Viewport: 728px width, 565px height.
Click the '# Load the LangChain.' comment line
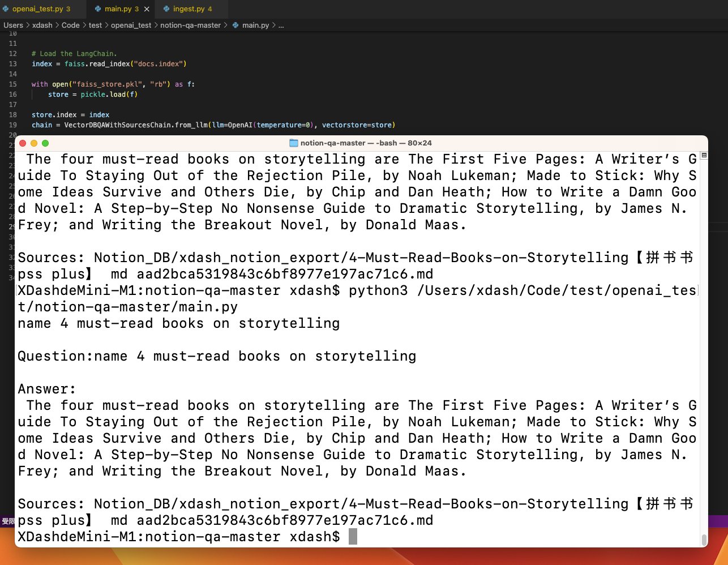click(x=74, y=54)
